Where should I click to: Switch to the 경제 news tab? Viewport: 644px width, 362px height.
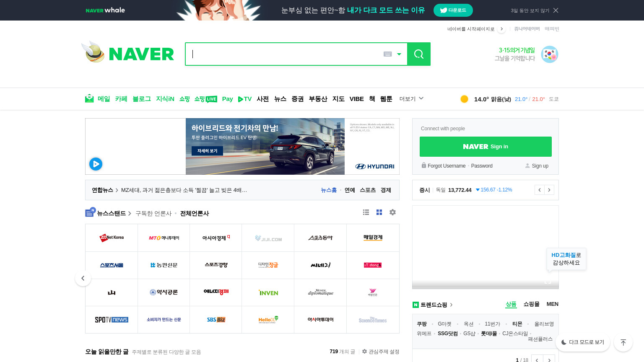(386, 190)
